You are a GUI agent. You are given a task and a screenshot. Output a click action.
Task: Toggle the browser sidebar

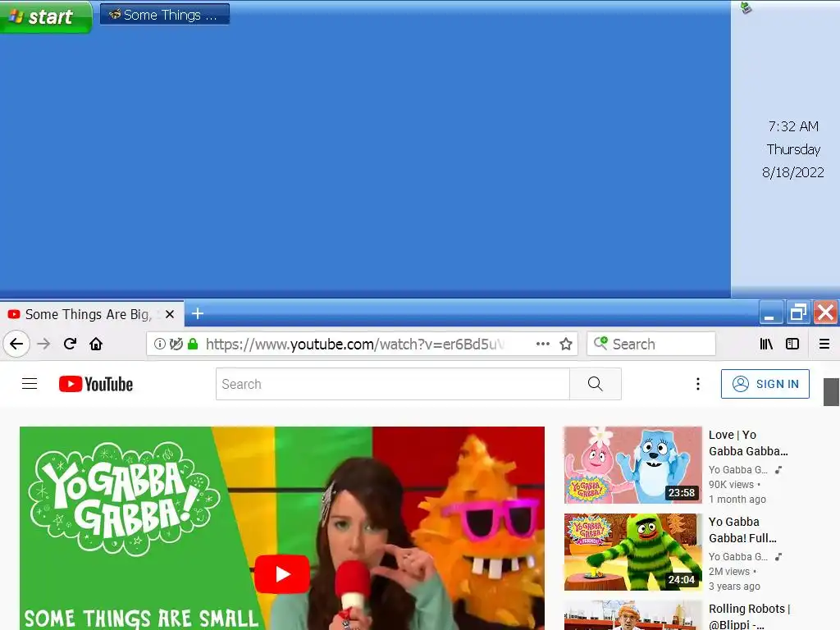(x=792, y=344)
